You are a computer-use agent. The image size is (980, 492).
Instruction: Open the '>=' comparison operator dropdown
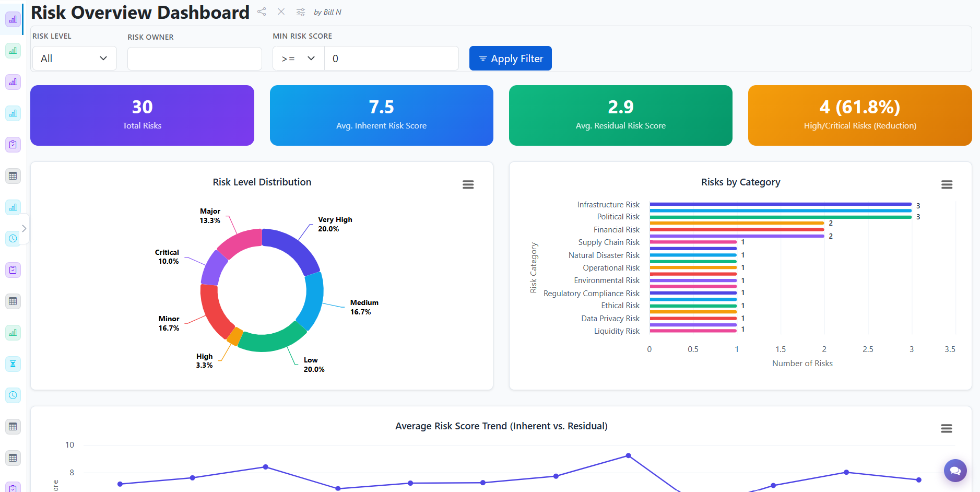299,58
